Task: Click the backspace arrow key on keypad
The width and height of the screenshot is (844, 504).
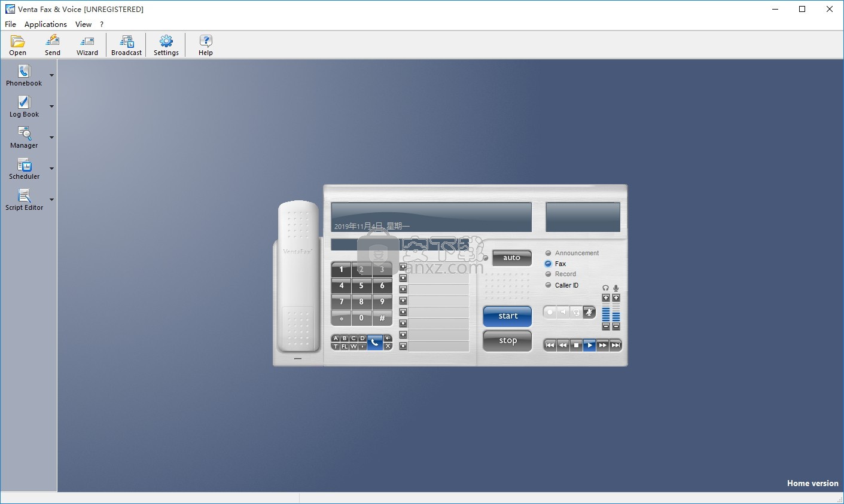Action: coord(388,338)
